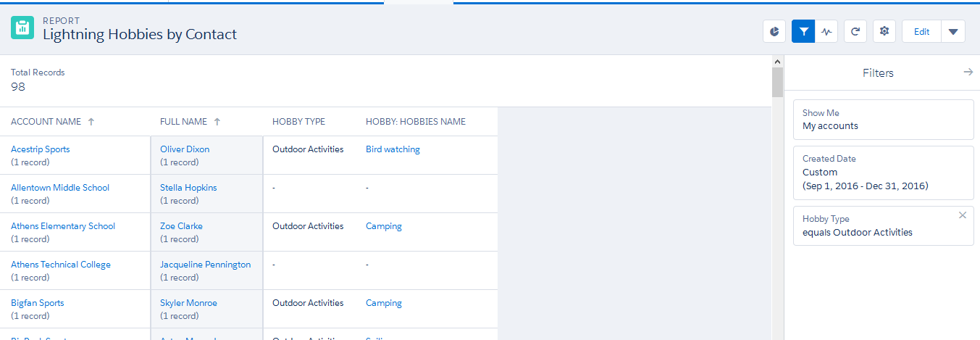Collapse the Filters panel with the arrow
Image resolution: width=980 pixels, height=340 pixels.
pyautogui.click(x=968, y=72)
